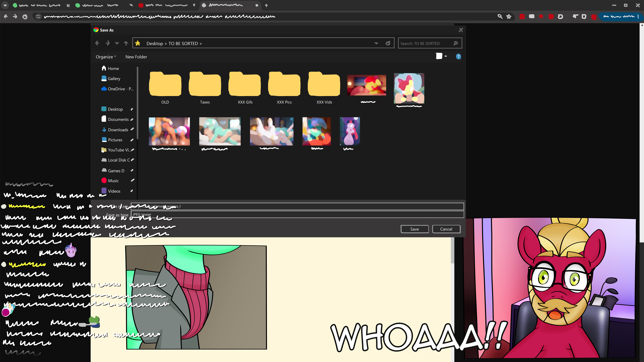Expand the path history dropdown arrow
Screen dimensions: 644x362
376,43
